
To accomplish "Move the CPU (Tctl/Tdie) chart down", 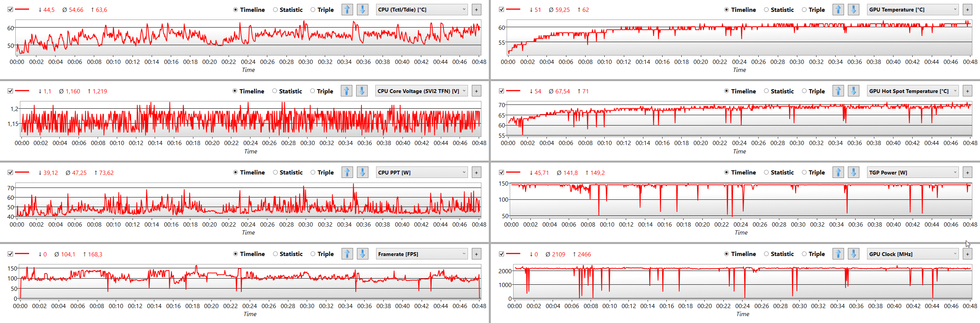I will tap(362, 10).
